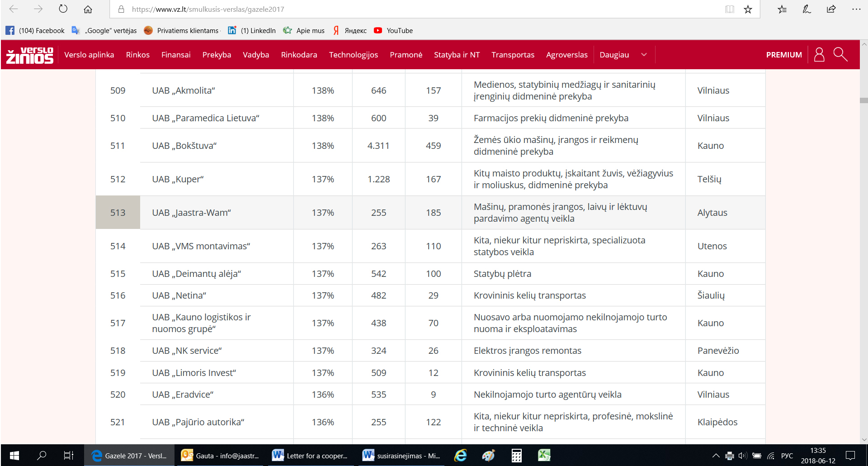
Task: Open the Action Center notifications
Action: click(850, 456)
